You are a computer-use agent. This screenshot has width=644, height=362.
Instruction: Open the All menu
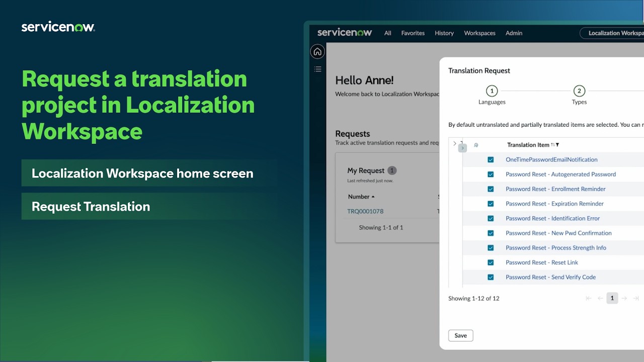click(387, 33)
